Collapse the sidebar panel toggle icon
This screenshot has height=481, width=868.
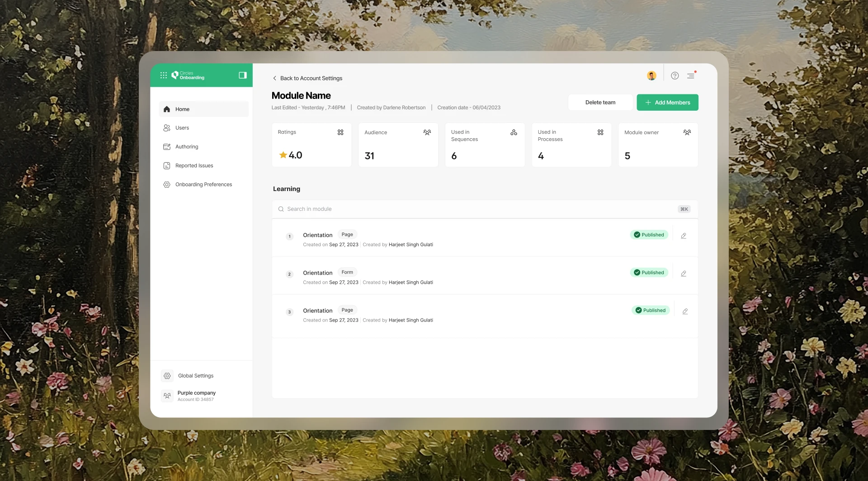pos(243,75)
